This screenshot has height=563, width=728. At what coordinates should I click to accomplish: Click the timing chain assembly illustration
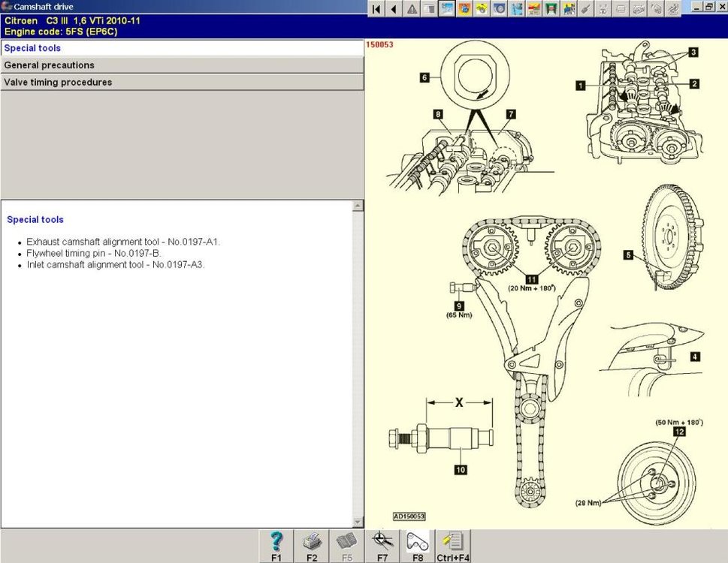(532, 362)
